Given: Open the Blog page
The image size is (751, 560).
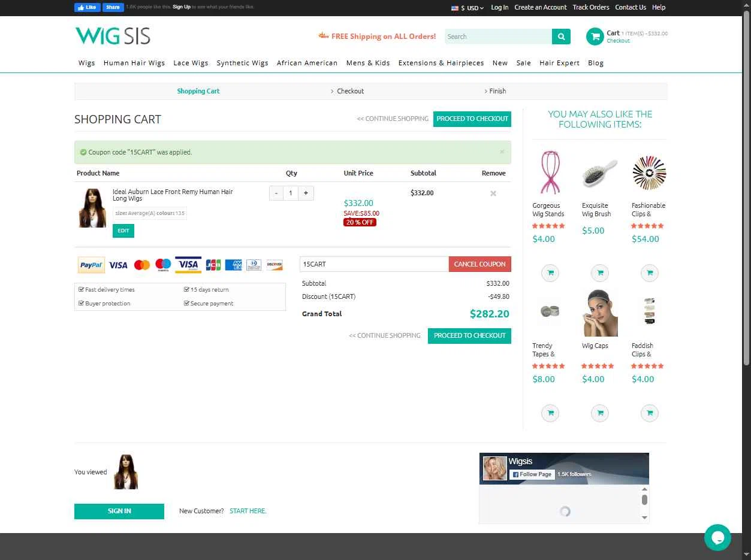Looking at the screenshot, I should [596, 63].
